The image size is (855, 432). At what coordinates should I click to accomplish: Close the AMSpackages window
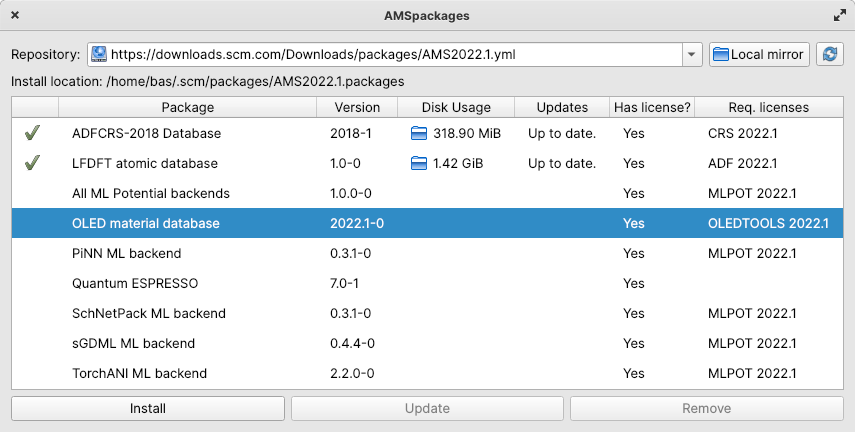(x=15, y=16)
